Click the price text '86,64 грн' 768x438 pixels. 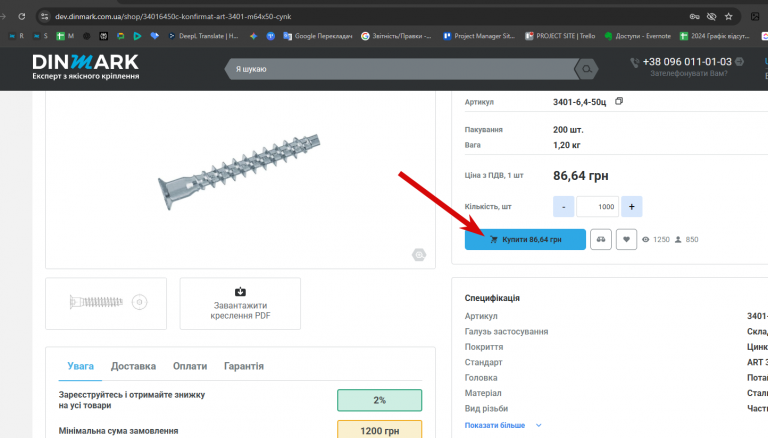click(580, 175)
